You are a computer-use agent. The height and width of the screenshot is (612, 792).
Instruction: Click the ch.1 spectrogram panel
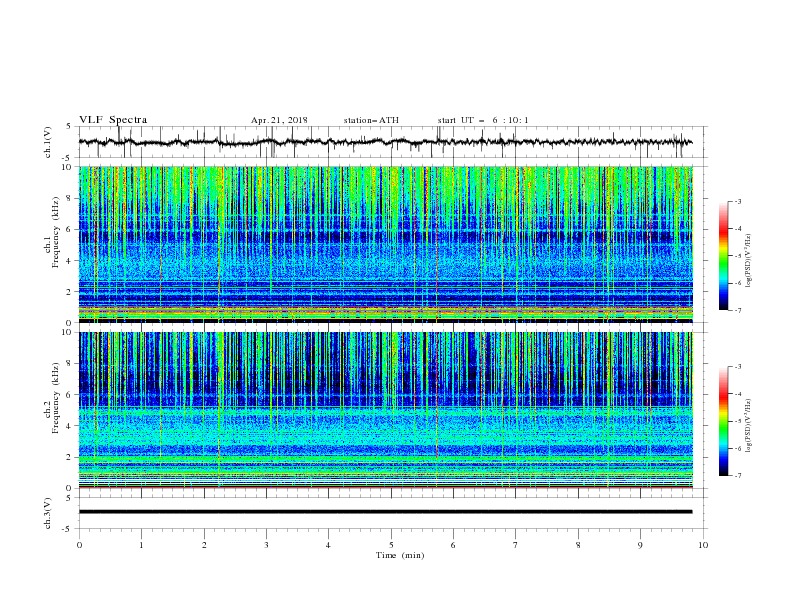(x=385, y=244)
